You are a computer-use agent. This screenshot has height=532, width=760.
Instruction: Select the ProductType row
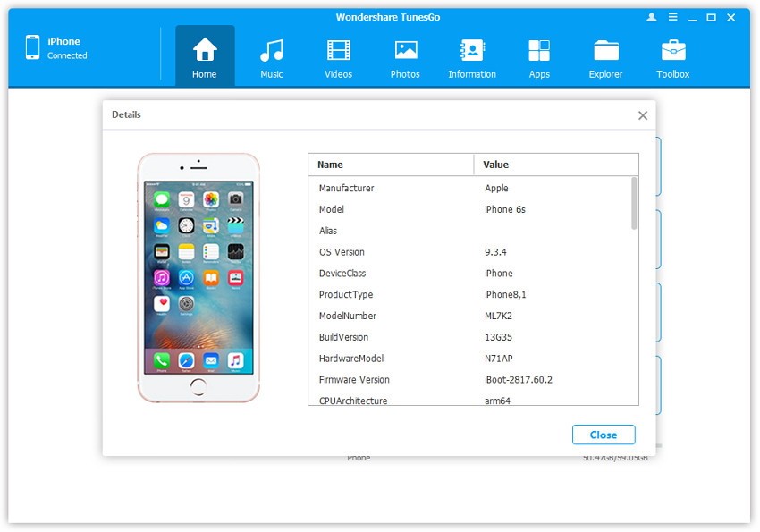pyautogui.click(x=469, y=294)
